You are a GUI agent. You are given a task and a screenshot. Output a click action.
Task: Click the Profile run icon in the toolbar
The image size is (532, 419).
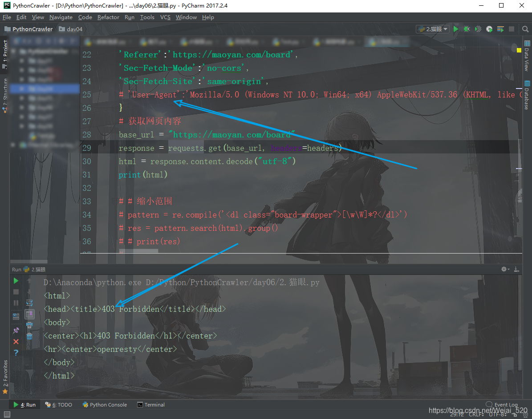(x=489, y=29)
